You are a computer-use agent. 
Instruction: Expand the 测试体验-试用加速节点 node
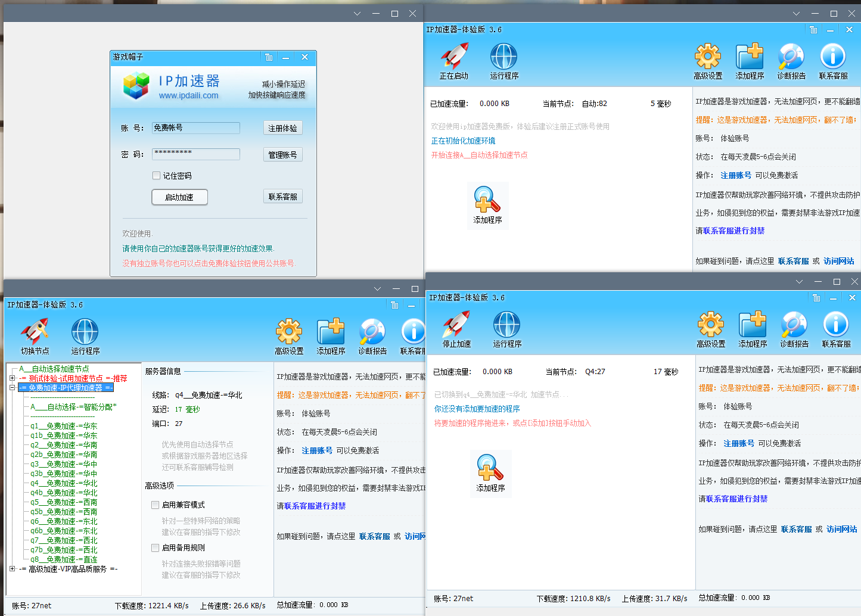coord(11,378)
